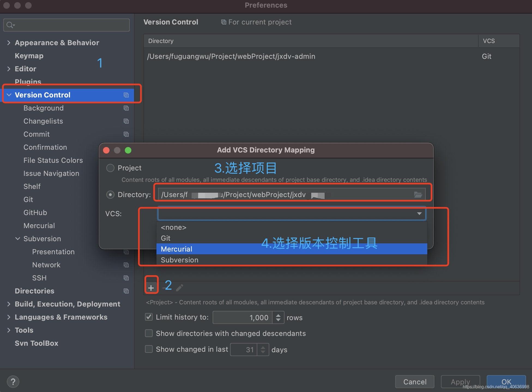The image size is (532, 392).
Task: Click the help question mark icon
Action: pyautogui.click(x=13, y=382)
